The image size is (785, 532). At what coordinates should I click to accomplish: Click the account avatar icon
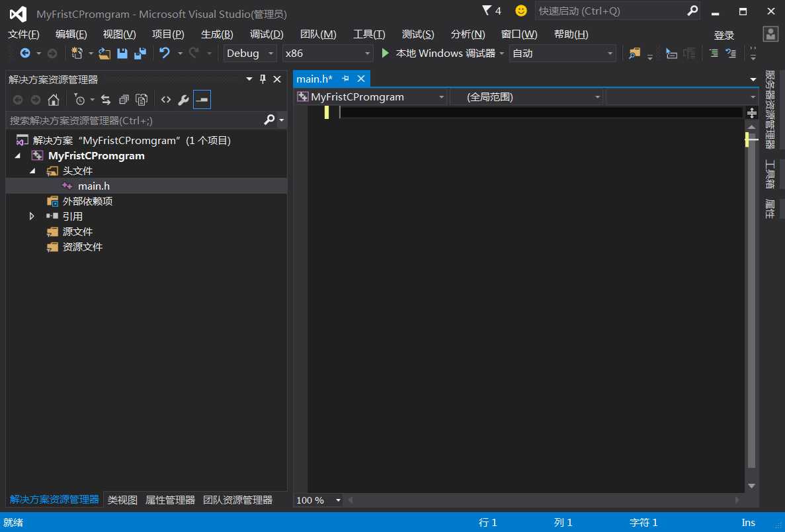(770, 34)
